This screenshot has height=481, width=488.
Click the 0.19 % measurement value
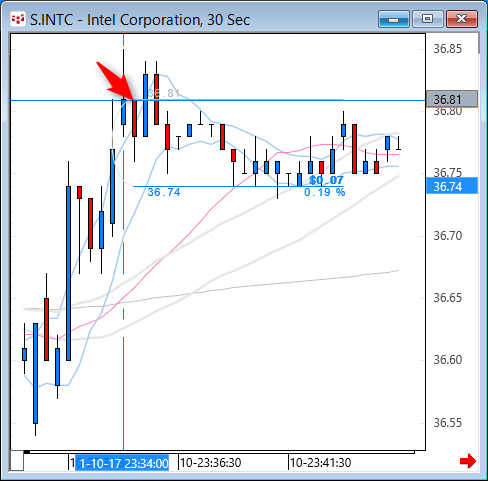click(324, 192)
